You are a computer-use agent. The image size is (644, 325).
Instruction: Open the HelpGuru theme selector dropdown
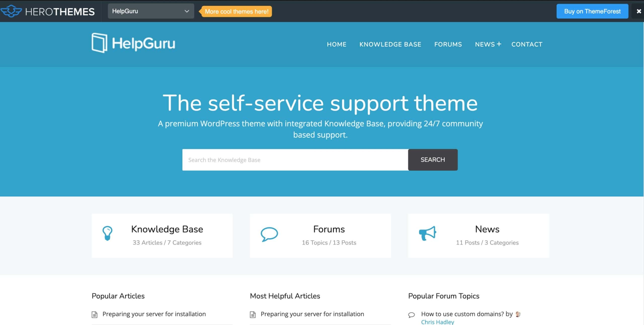[x=151, y=11]
